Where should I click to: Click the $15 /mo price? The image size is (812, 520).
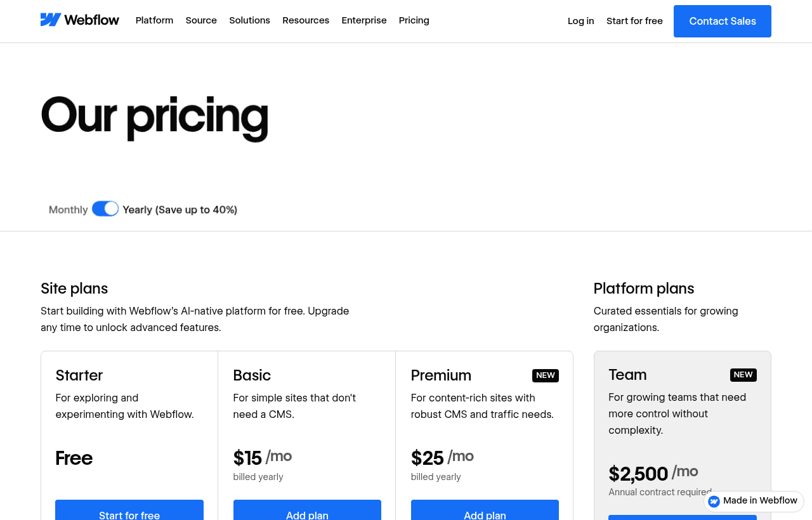click(x=263, y=457)
